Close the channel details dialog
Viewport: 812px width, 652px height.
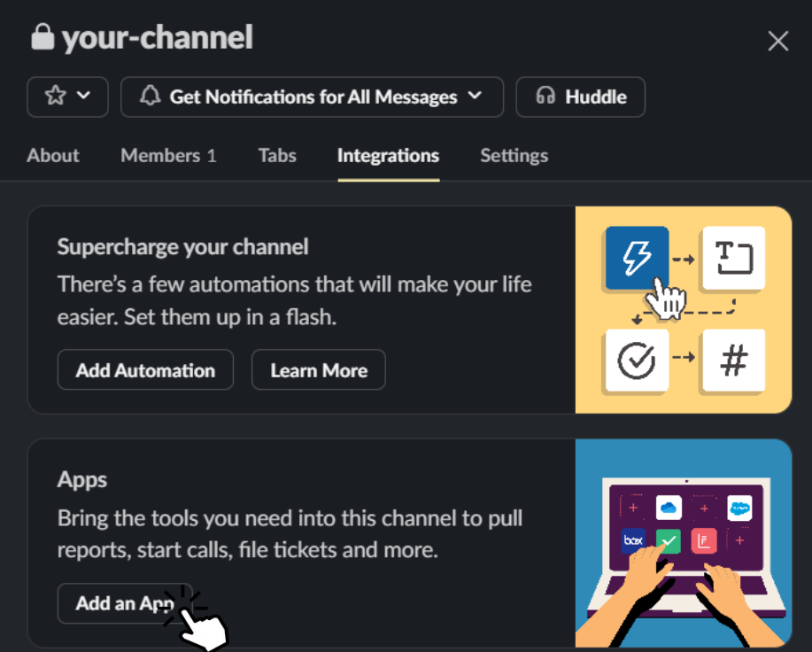pyautogui.click(x=777, y=41)
